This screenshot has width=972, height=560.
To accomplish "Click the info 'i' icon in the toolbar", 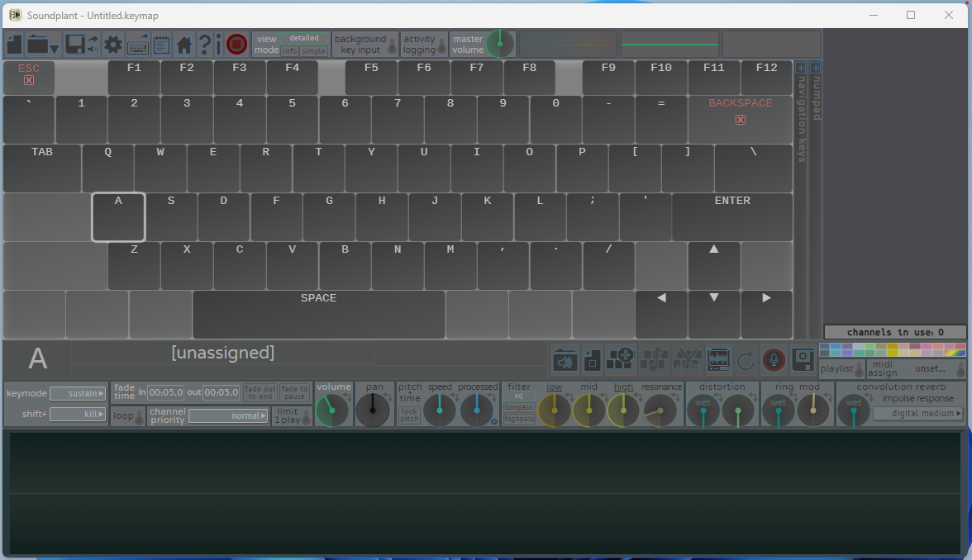I will 218,45.
